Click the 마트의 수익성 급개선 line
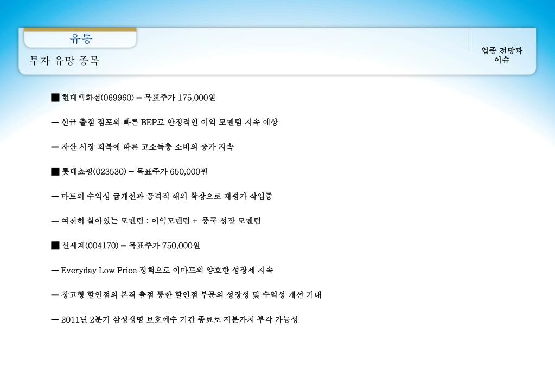 click(162, 196)
